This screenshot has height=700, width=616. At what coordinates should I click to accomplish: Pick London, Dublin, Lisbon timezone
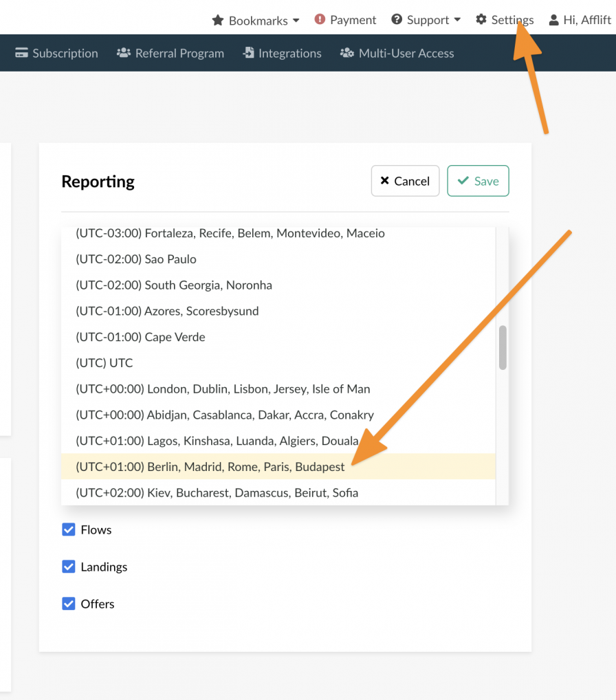[x=223, y=389]
